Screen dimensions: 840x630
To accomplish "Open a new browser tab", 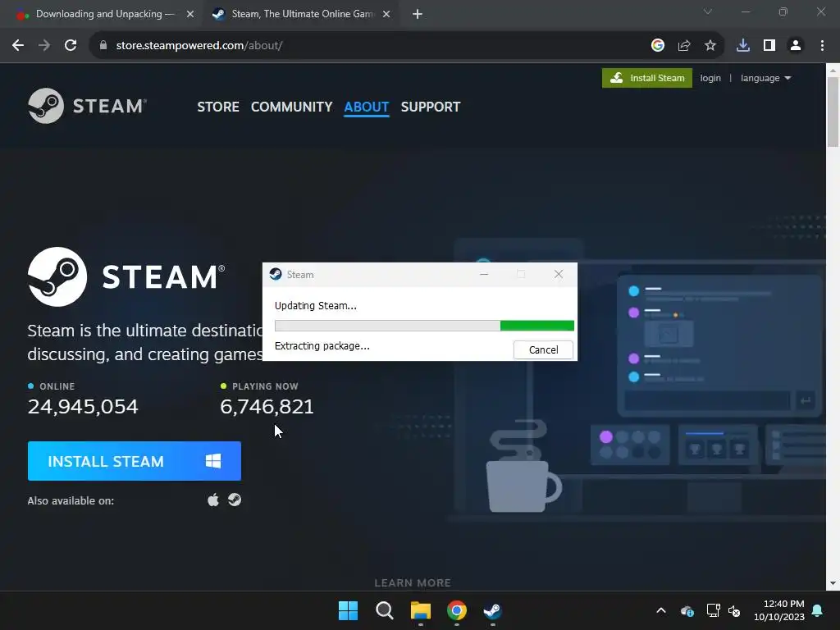I will pos(418,15).
